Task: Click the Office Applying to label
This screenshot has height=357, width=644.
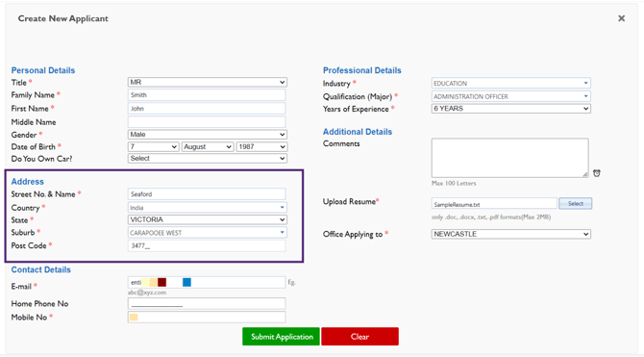Action: point(353,234)
